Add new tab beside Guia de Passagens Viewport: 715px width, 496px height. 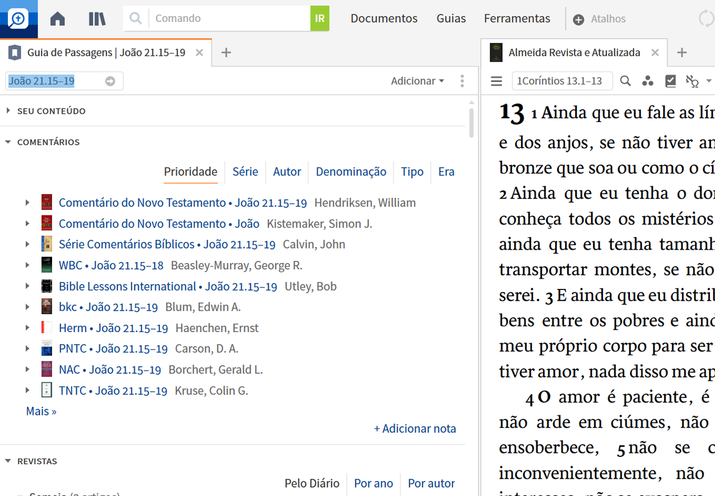[x=226, y=52]
